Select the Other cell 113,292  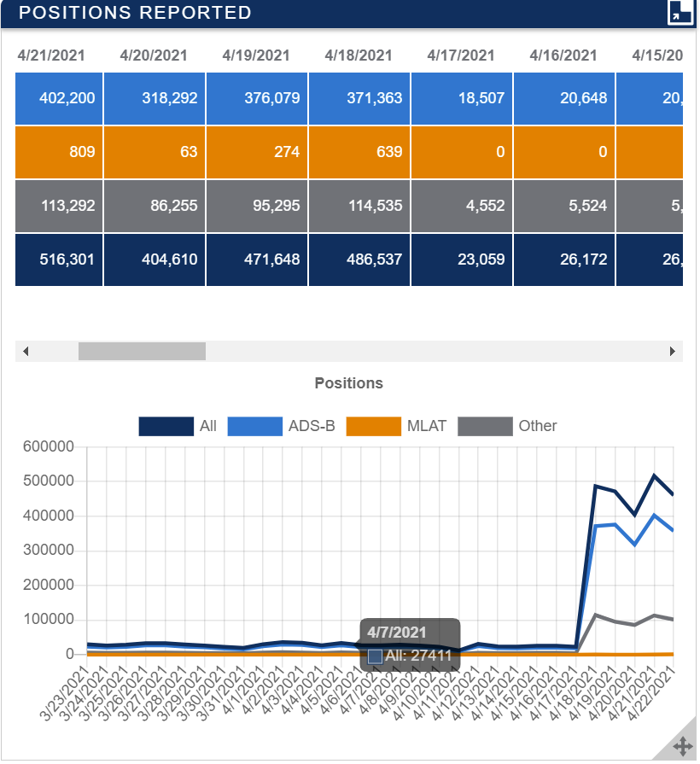(x=59, y=206)
